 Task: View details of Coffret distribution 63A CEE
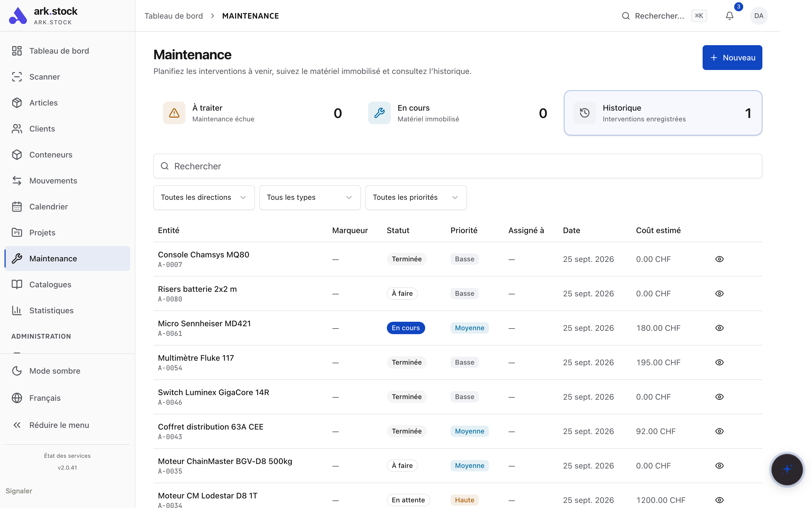click(x=719, y=431)
